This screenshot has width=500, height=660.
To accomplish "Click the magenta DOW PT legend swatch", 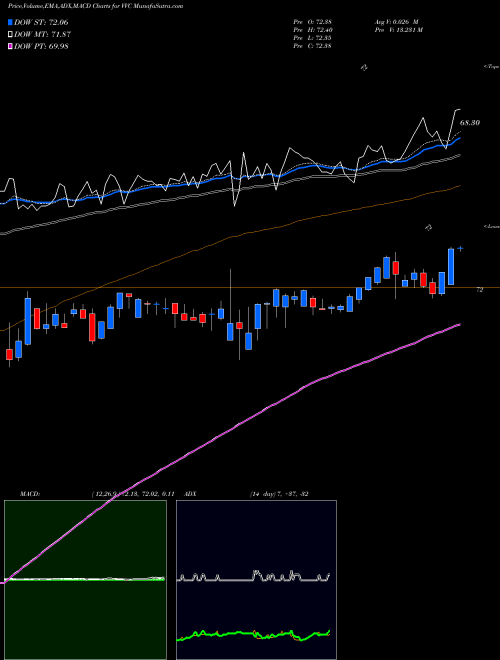I will tap(10, 46).
